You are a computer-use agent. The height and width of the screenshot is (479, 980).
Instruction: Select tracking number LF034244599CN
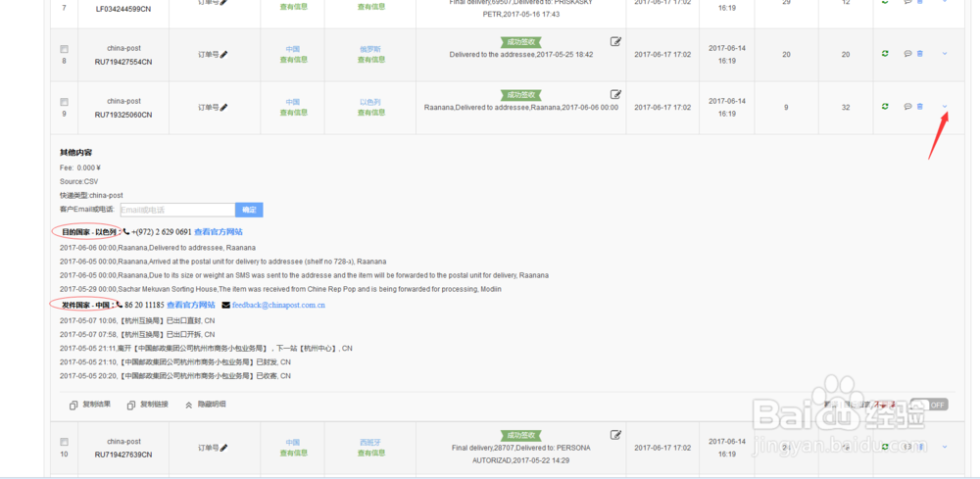click(x=123, y=9)
